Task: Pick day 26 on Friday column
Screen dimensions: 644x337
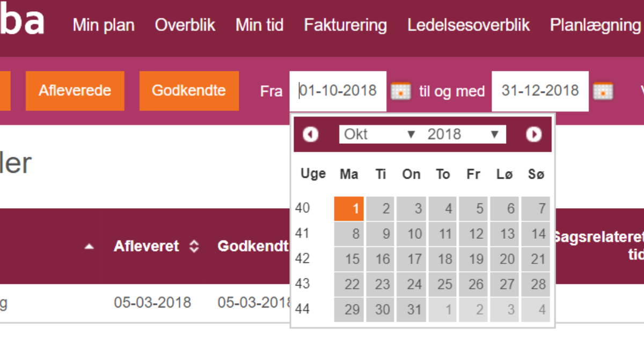Action: tap(474, 284)
